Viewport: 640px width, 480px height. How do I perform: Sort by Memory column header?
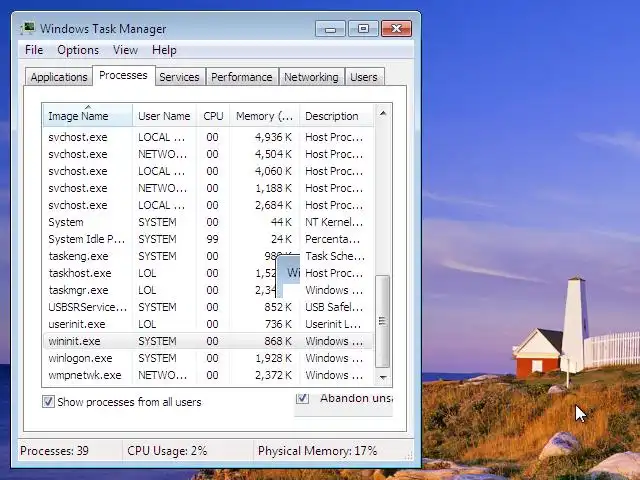click(264, 116)
